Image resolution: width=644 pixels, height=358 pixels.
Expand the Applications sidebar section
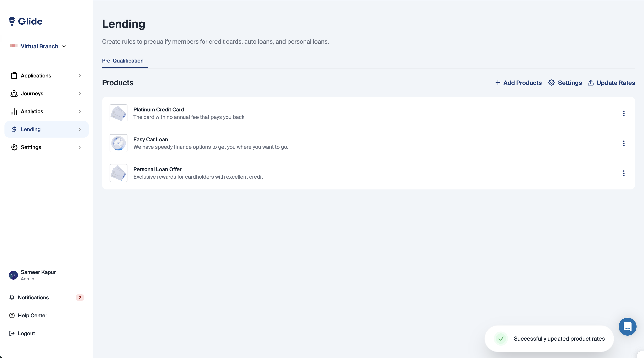coord(46,76)
